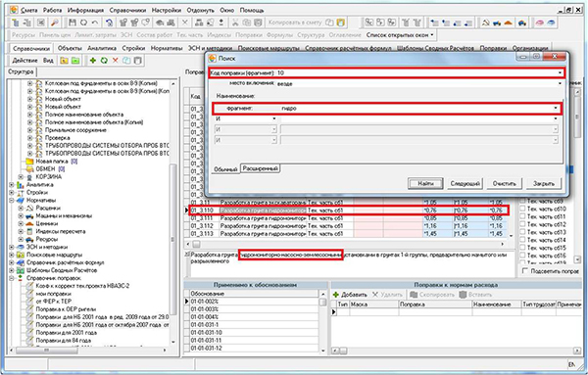Image resolution: width=588 pixels, height=375 pixels.
Task: Click the first tree icon at the top toolbar's left
Action: click(16, 23)
